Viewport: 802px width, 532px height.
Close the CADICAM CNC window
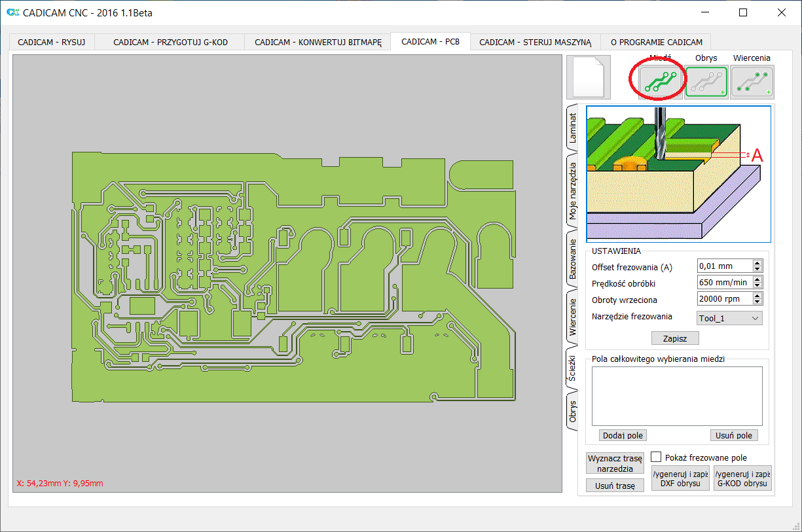pyautogui.click(x=781, y=12)
